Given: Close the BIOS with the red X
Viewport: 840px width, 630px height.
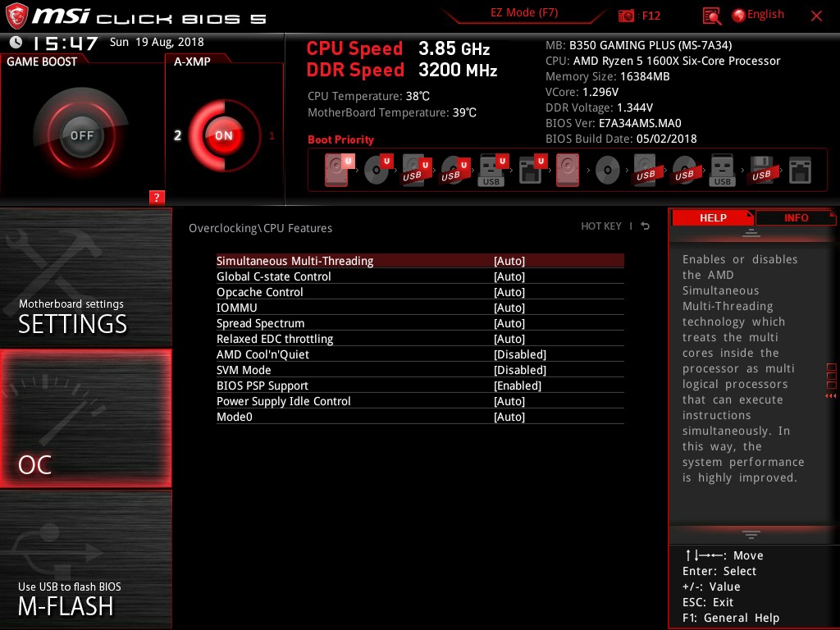Looking at the screenshot, I should click(x=816, y=16).
